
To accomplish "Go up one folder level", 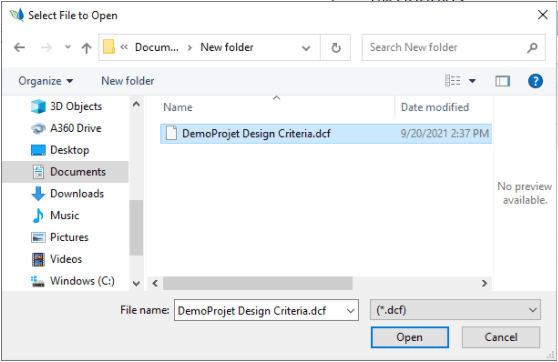I will [86, 48].
